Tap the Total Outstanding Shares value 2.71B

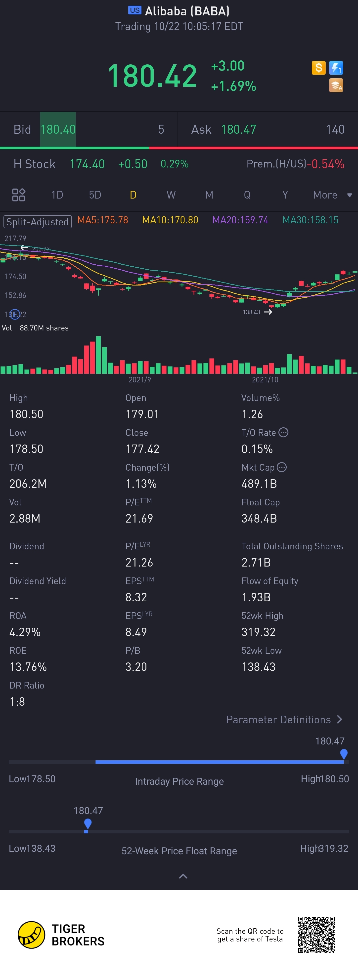pyautogui.click(x=256, y=562)
